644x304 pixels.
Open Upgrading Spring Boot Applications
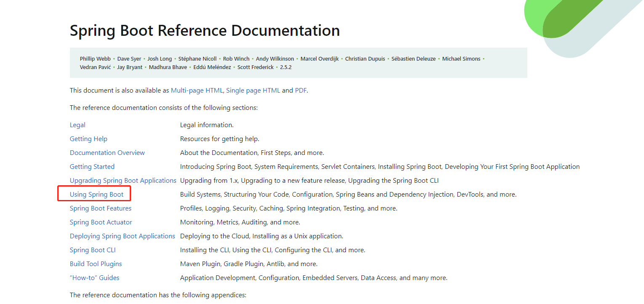123,180
